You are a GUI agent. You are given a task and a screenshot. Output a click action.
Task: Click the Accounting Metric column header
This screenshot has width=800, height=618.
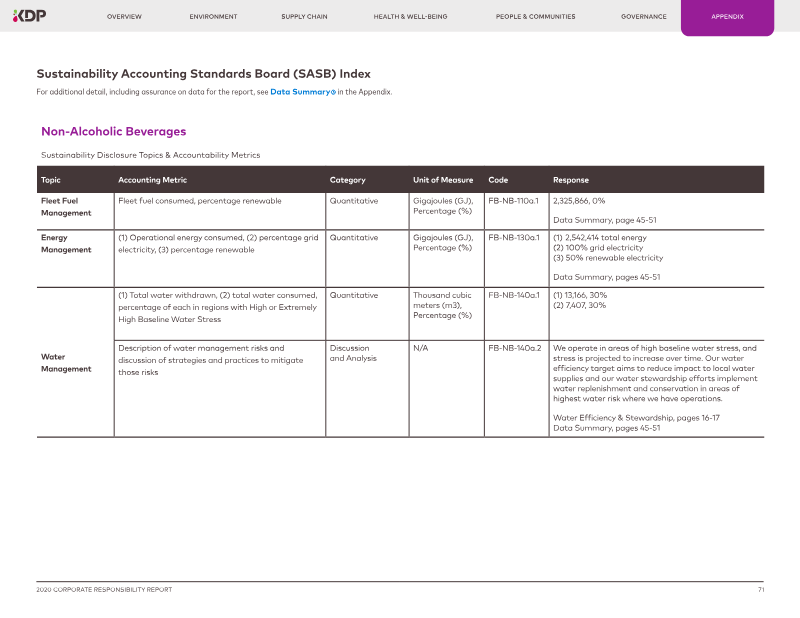click(x=152, y=180)
